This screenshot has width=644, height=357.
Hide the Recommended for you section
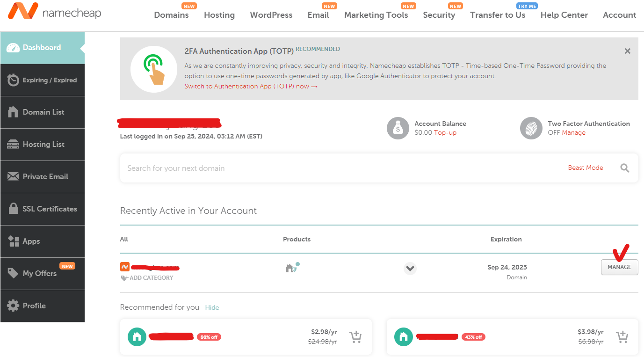(x=212, y=307)
